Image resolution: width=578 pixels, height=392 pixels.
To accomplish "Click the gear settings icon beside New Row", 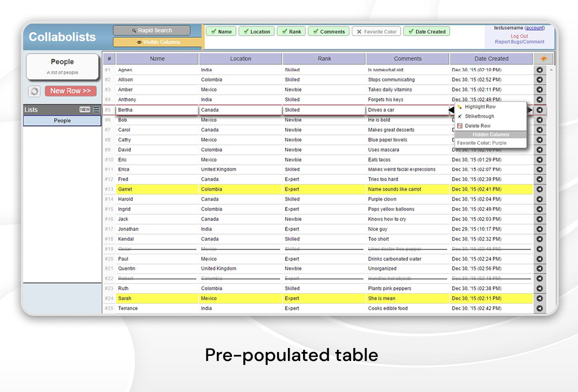I will point(34,91).
